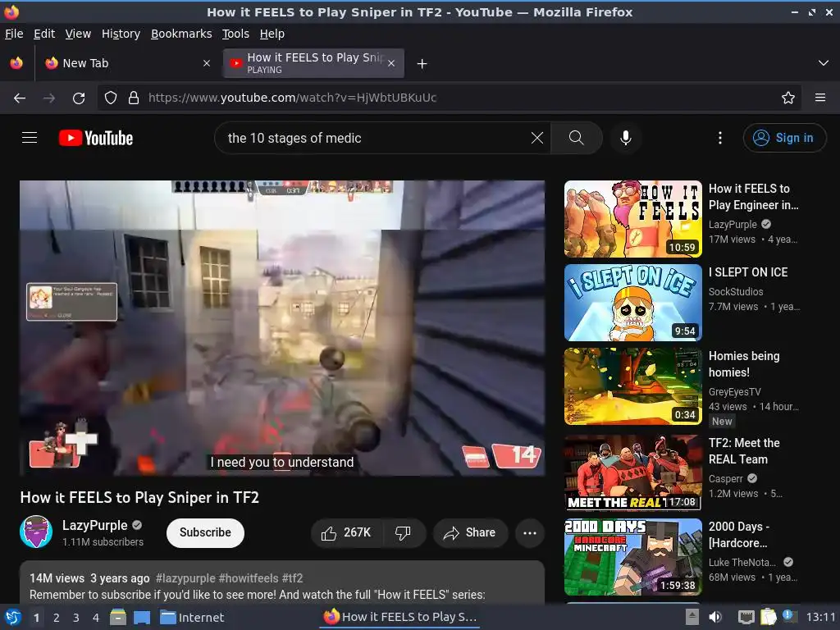The height and width of the screenshot is (630, 840).
Task: Open the Bookmarks menu
Action: (x=181, y=34)
